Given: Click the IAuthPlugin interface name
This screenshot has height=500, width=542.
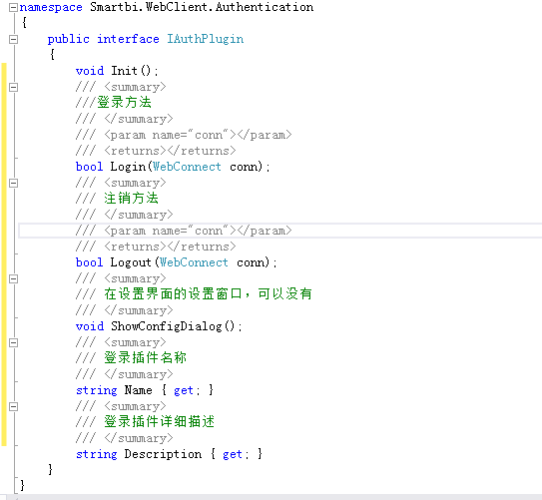Looking at the screenshot, I should tap(205, 39).
